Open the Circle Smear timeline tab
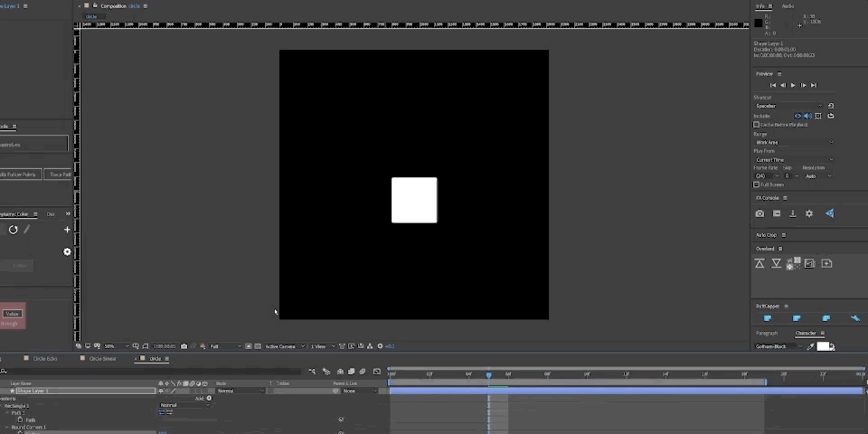Viewport: 868px width, 434px height. click(x=102, y=359)
